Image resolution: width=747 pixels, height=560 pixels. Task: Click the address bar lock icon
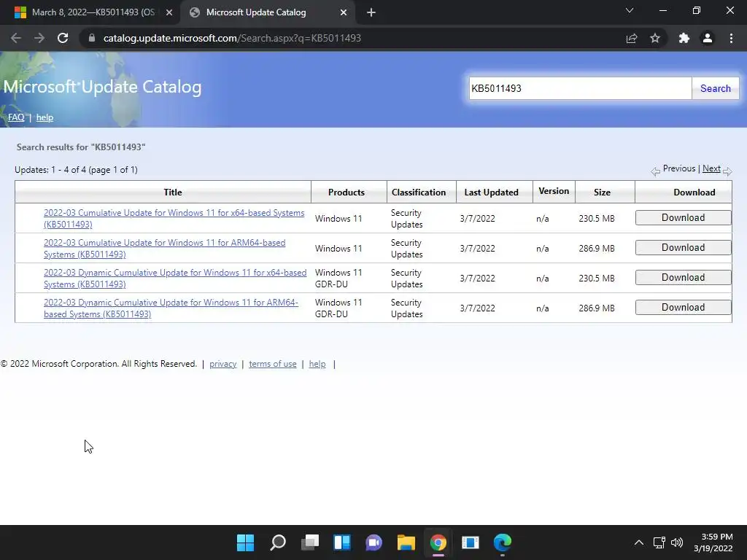[x=92, y=38]
